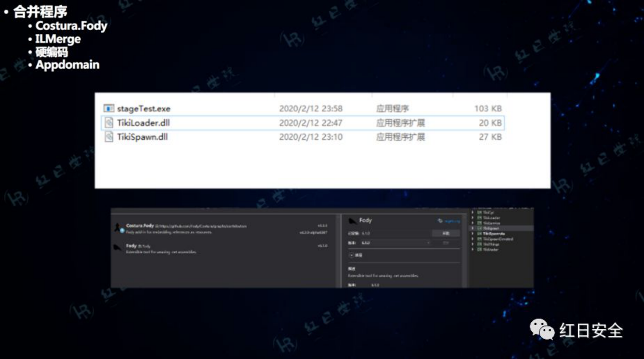Select the TikiLoader.dll file name
The image size is (644, 359).
143,122
